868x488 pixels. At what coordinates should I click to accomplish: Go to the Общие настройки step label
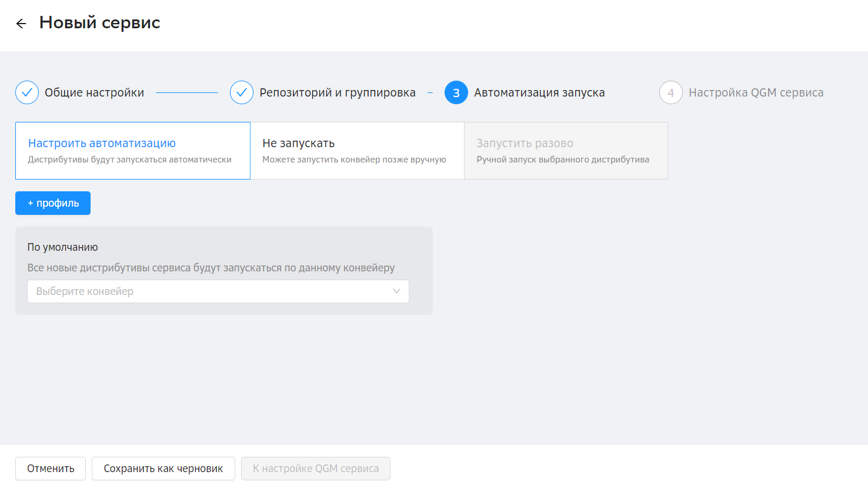(x=94, y=92)
